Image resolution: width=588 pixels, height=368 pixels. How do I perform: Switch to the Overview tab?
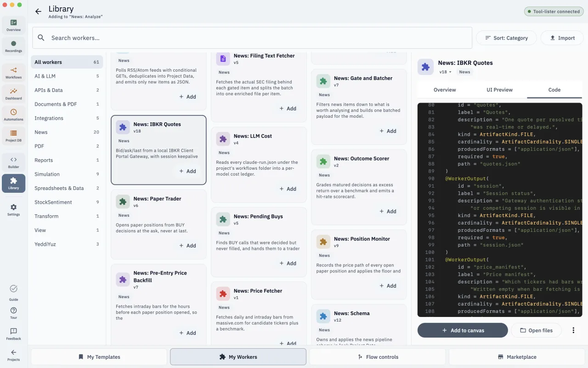click(x=445, y=90)
